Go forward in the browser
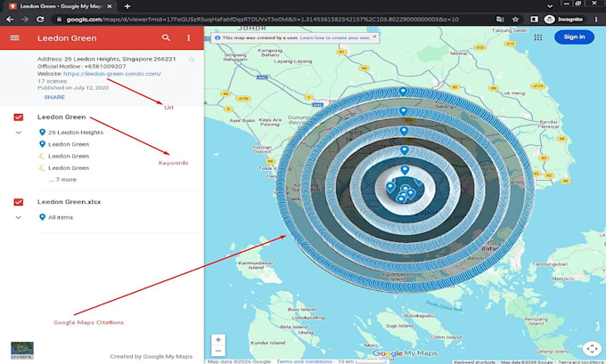Image resolution: width=606 pixels, height=364 pixels. coord(25,19)
